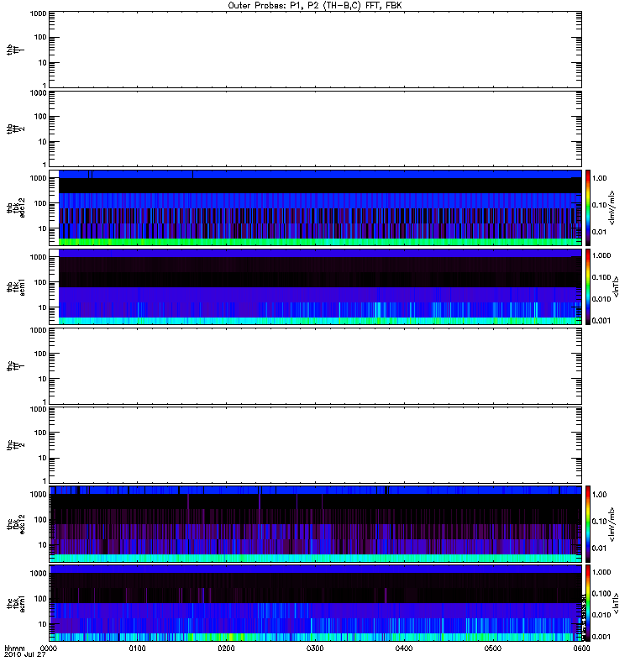Viewport: 630px width, 672px height.
Task: Click the 1.00 tick on the thb edc12 color bar
Action: [x=599, y=178]
